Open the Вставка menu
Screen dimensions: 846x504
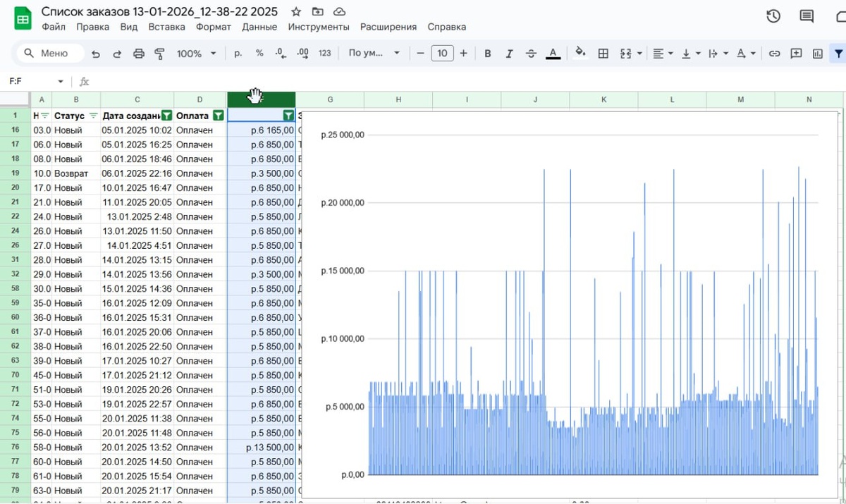pyautogui.click(x=166, y=27)
